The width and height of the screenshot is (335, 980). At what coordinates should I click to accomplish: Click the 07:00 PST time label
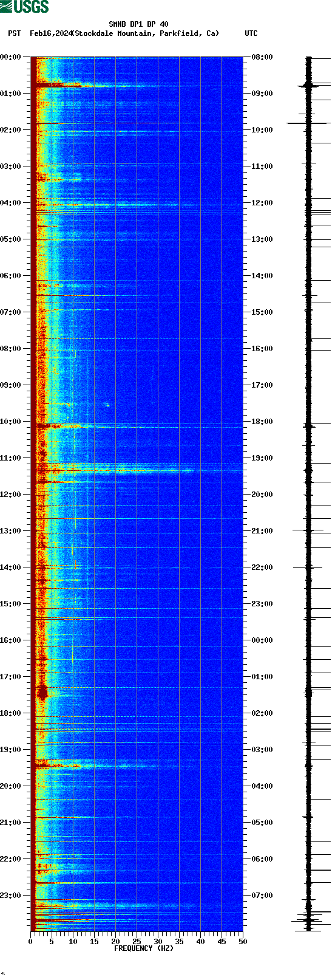point(11,312)
